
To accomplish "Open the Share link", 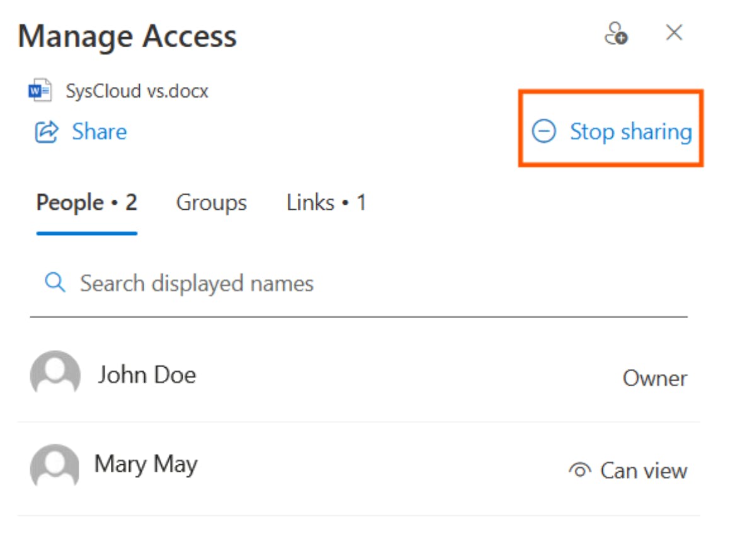I will pos(99,132).
